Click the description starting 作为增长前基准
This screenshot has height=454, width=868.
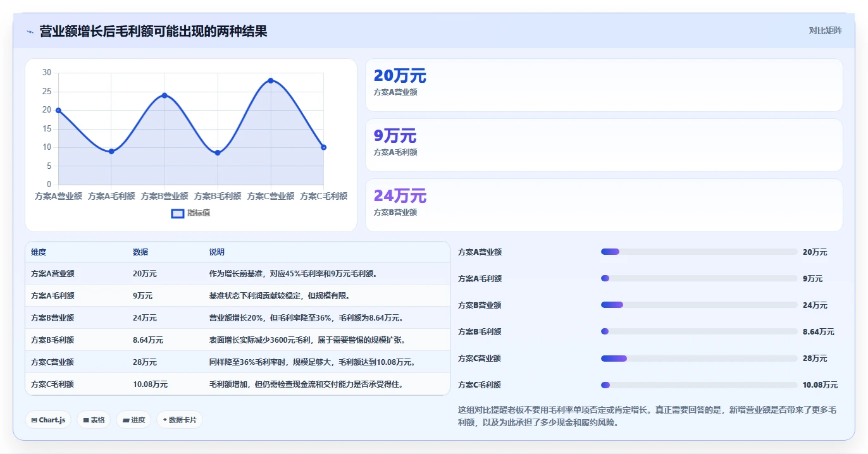pos(294,274)
